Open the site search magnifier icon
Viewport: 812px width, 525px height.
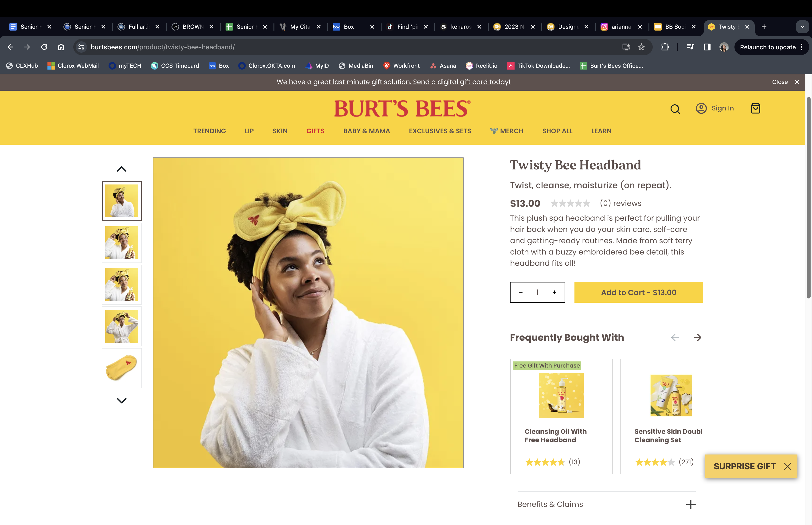[675, 109]
